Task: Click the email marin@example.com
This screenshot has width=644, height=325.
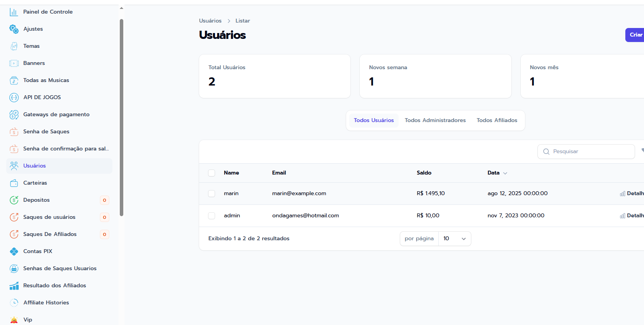Action: pyautogui.click(x=299, y=194)
